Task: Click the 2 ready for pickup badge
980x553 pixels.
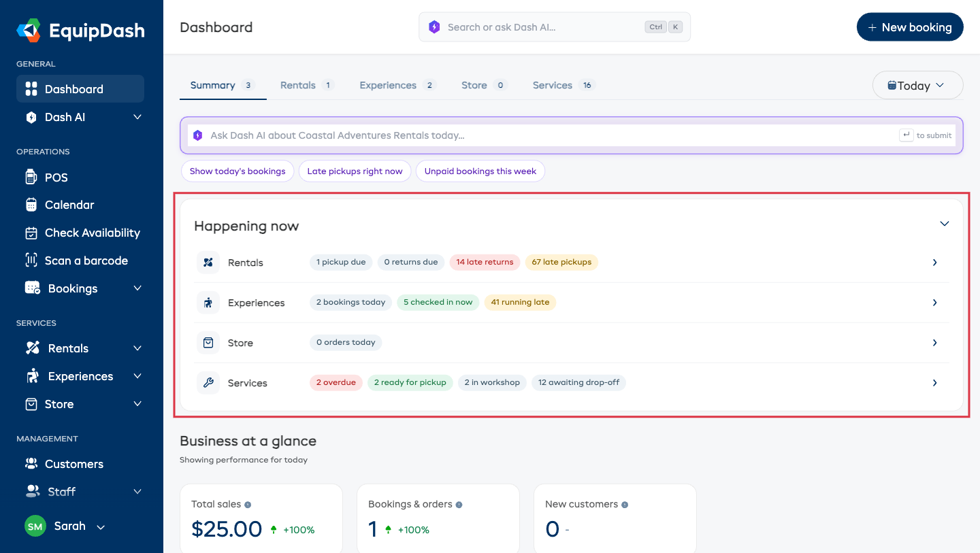Action: tap(410, 383)
